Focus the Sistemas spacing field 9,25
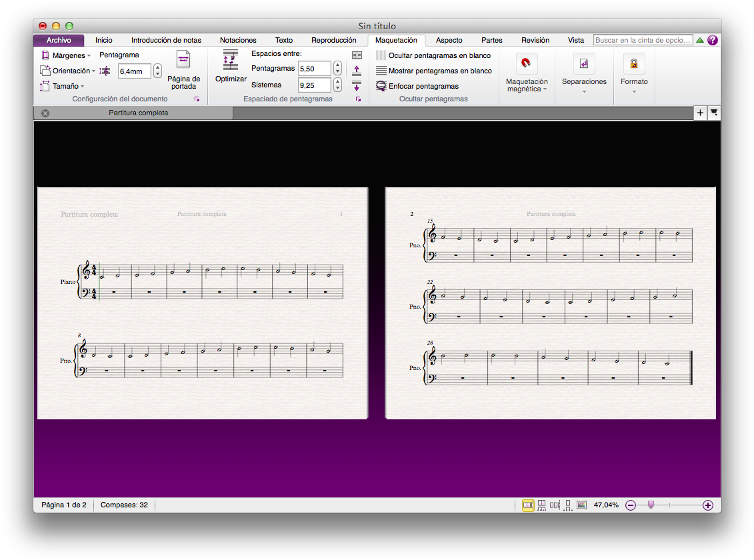754x560 pixels. [x=315, y=85]
